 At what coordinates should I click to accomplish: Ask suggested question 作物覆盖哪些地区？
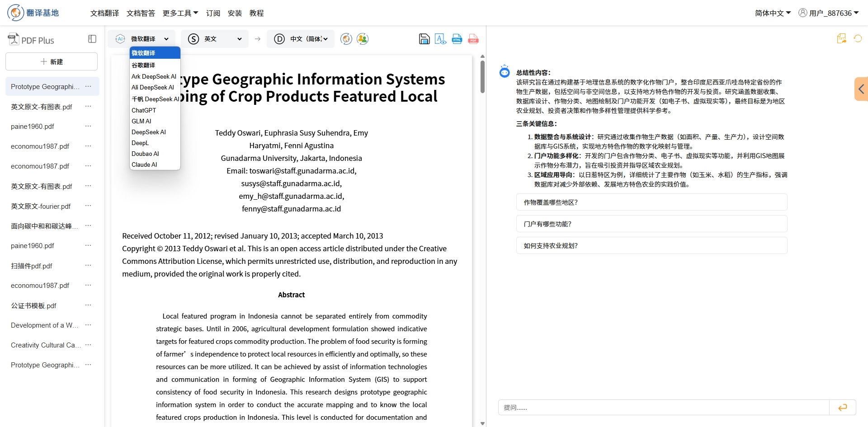tap(651, 202)
